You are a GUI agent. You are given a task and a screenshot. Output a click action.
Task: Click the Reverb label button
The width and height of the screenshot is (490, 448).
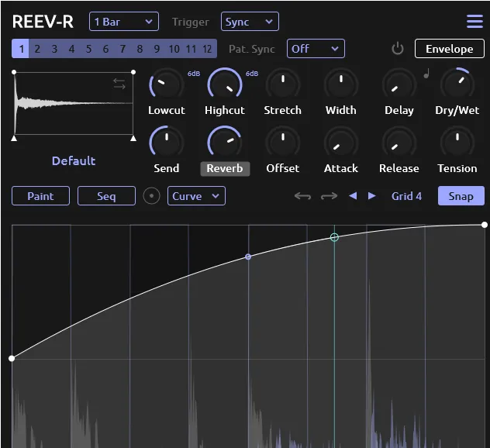tap(225, 169)
